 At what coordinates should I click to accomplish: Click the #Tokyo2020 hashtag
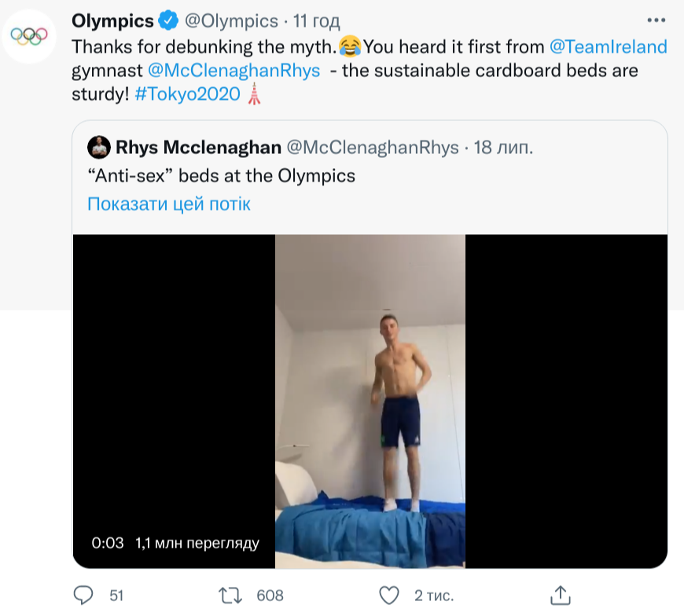point(188,93)
